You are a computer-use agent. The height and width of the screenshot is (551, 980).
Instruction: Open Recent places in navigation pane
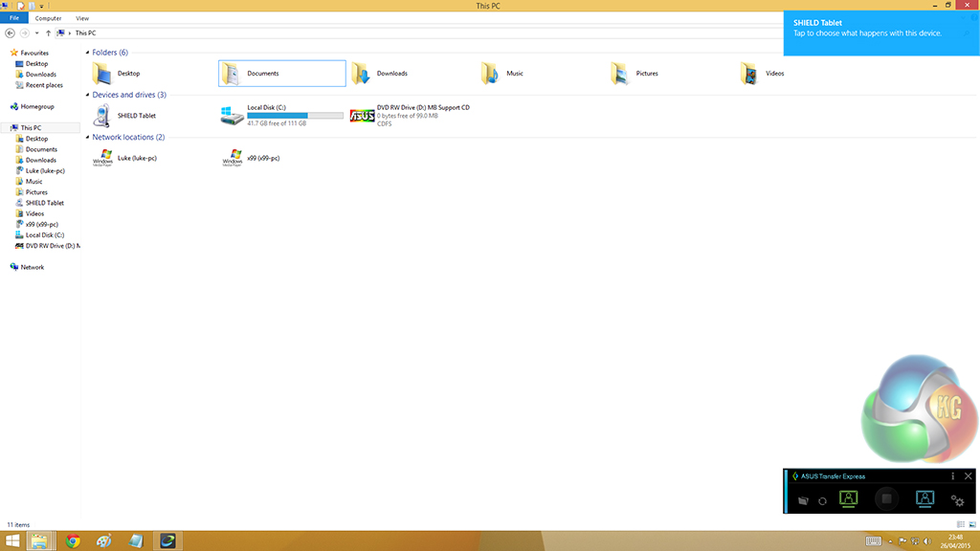tap(38, 85)
